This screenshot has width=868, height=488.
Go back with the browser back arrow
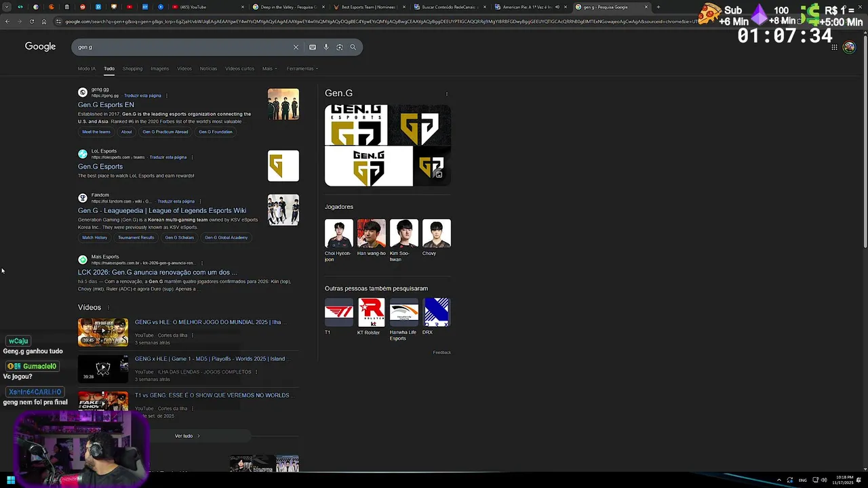click(x=7, y=21)
